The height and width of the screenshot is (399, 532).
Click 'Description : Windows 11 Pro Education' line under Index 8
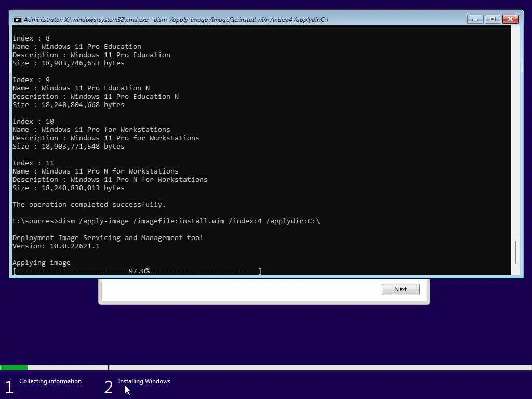coord(91,55)
